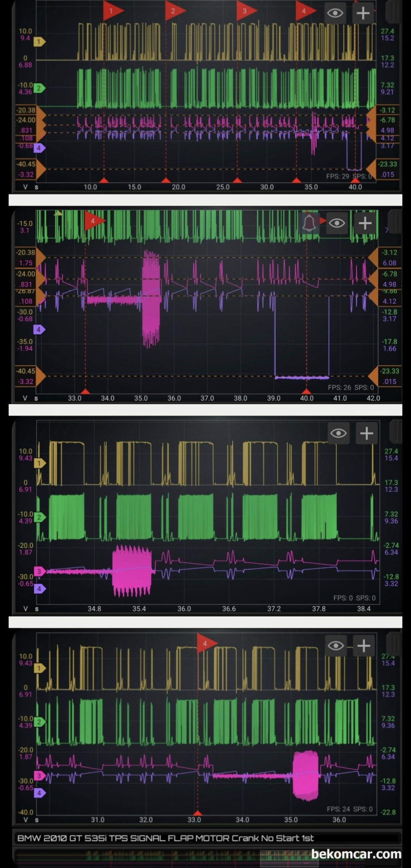Select green channel 2 tag in the 31.0–36.0 s plot
The height and width of the screenshot is (868, 411).
(40, 722)
